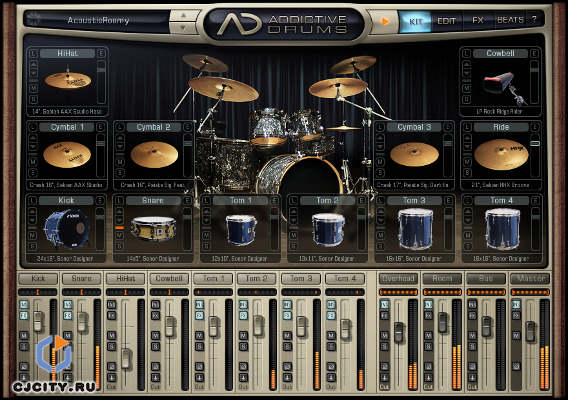Screen dimensions: 568x400
Task: Solo the Cowbell mixer channel
Action: pyautogui.click(x=155, y=347)
